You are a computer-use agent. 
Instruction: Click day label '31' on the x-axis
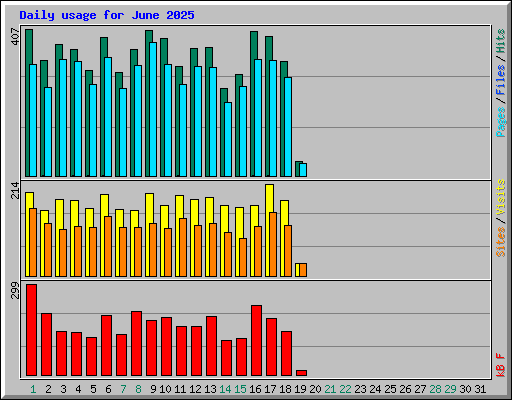click(480, 389)
